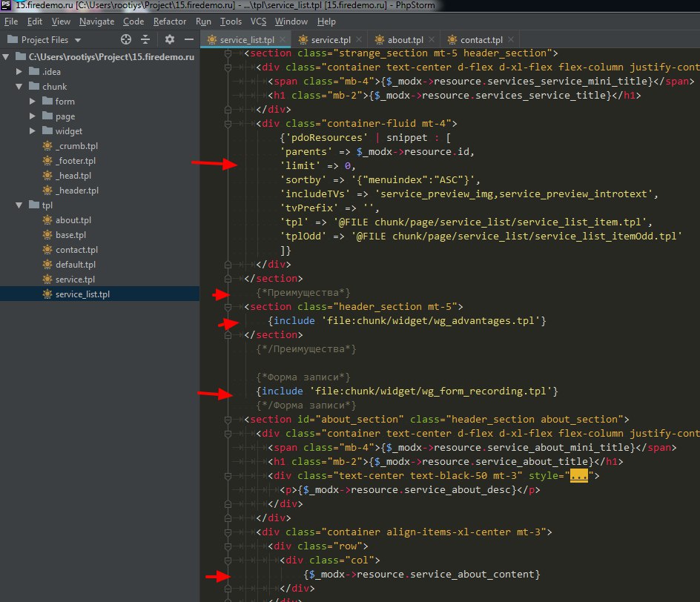Click the locate/scroll-from-source target icon

pos(126,39)
